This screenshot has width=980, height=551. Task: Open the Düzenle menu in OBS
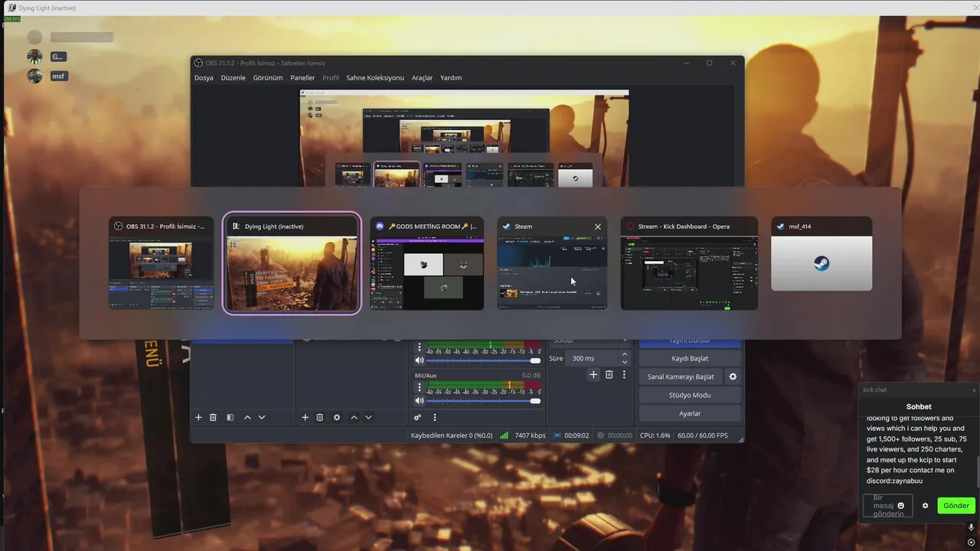[234, 77]
